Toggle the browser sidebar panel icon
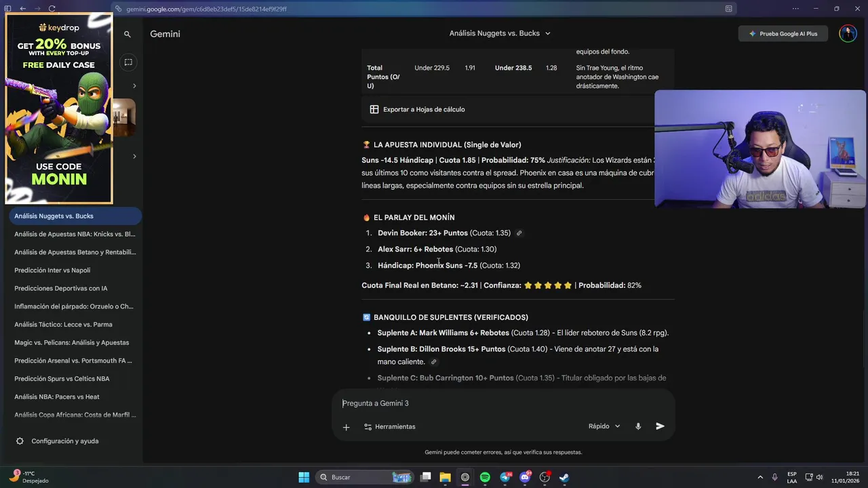The height and width of the screenshot is (488, 868). click(8, 9)
